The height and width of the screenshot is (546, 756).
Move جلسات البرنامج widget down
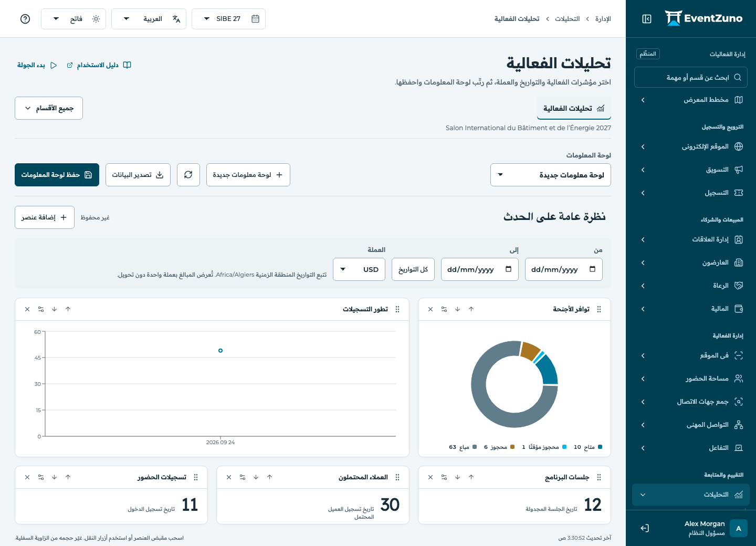tap(458, 477)
